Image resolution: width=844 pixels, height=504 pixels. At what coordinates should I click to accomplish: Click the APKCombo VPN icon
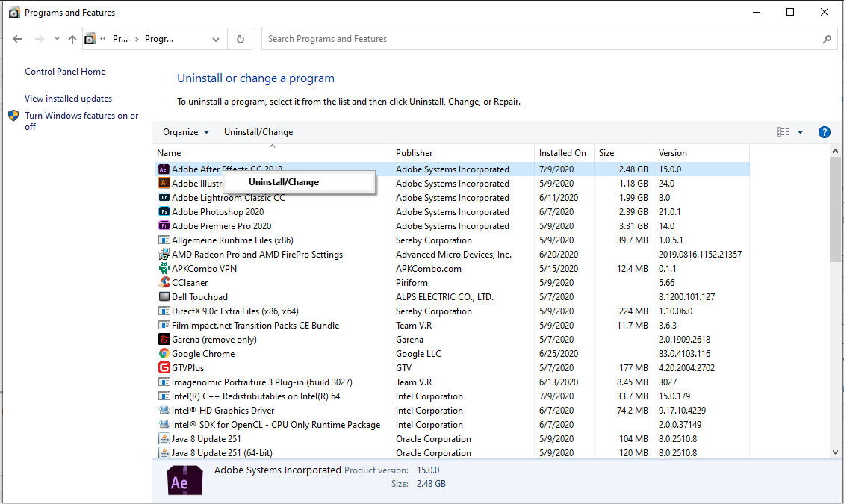[164, 269]
